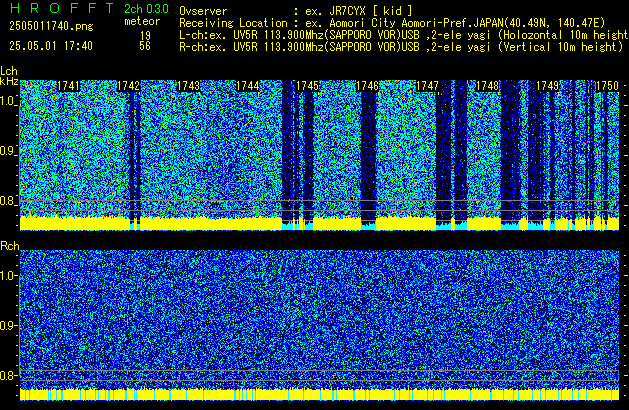629x410 pixels.
Task: Click the '2ch 0.3.0' version text
Action: [146, 9]
